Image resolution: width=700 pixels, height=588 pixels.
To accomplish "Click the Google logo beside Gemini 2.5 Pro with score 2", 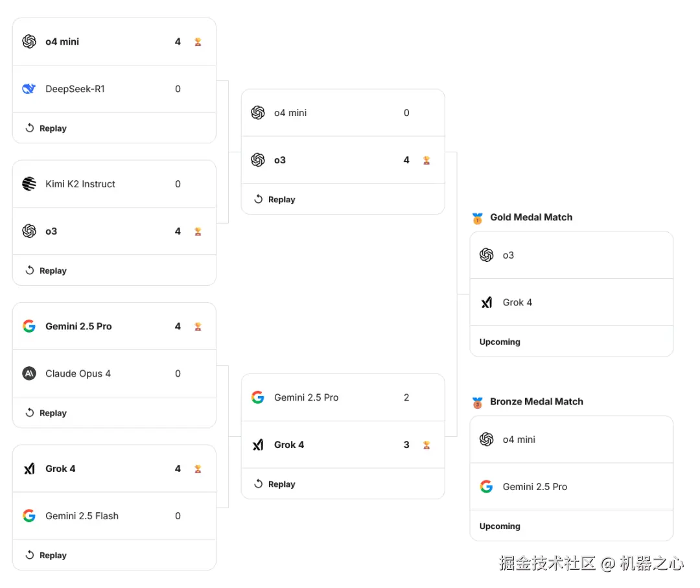I will click(258, 397).
